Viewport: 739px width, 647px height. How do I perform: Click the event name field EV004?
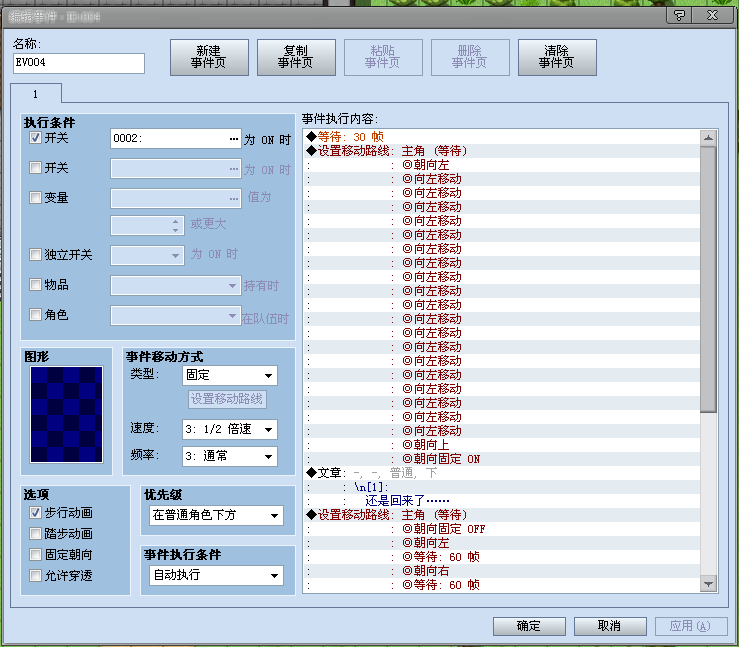(x=79, y=63)
